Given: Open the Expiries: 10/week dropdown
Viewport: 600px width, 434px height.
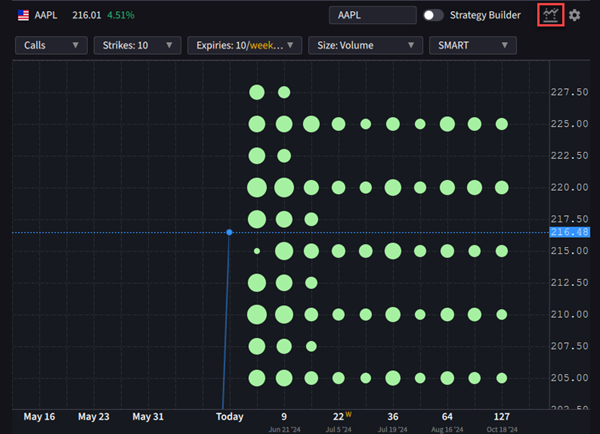Looking at the screenshot, I should pyautogui.click(x=245, y=45).
